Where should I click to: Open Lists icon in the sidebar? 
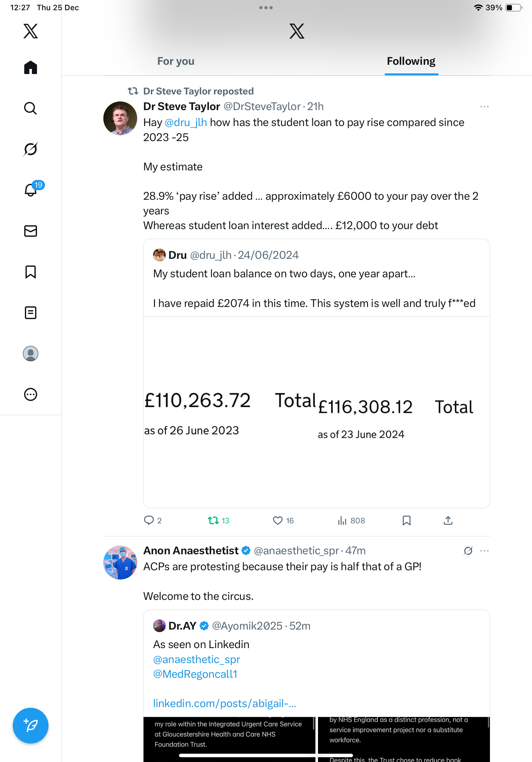(x=31, y=313)
